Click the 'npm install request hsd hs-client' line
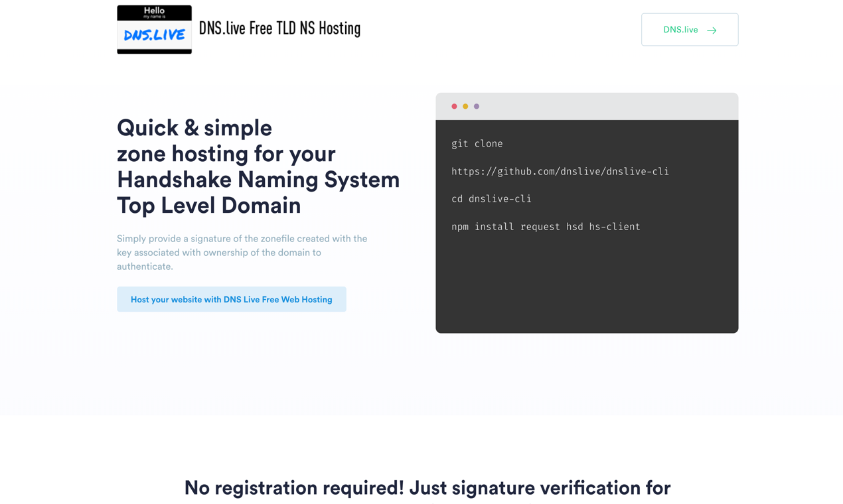This screenshot has height=504, width=843. point(545,226)
